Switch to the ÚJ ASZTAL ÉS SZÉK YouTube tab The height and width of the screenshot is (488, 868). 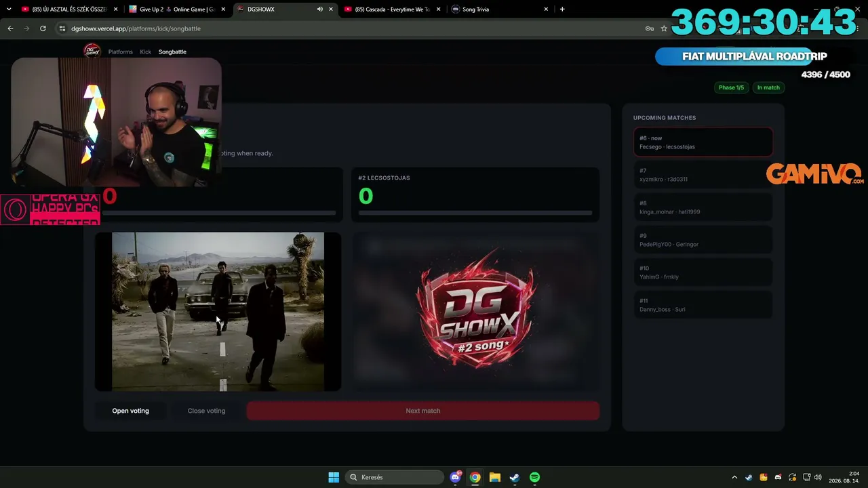coord(69,9)
